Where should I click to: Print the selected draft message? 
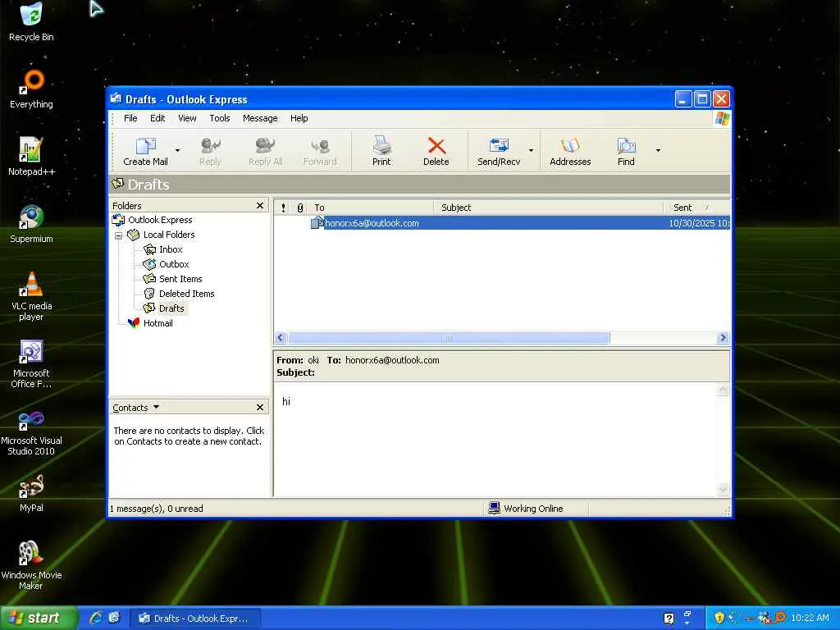click(x=381, y=152)
